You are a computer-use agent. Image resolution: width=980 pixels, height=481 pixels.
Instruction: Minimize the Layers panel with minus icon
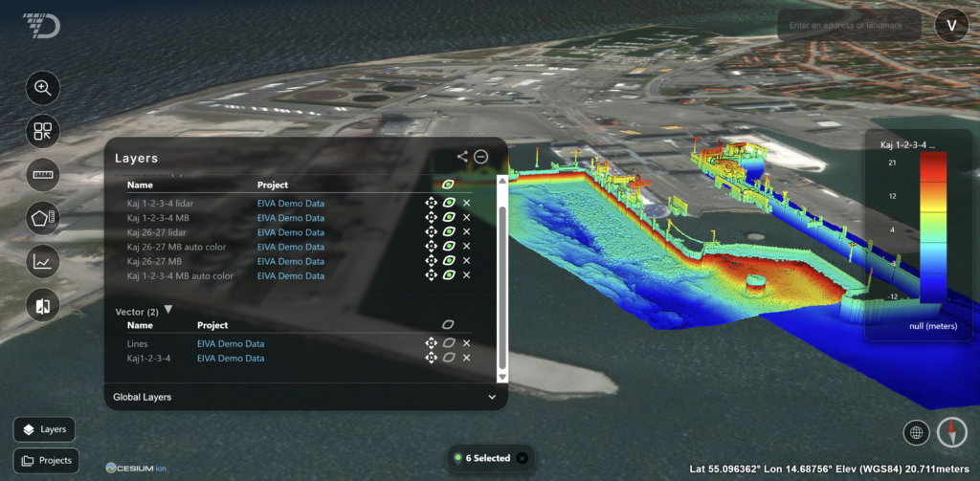480,157
